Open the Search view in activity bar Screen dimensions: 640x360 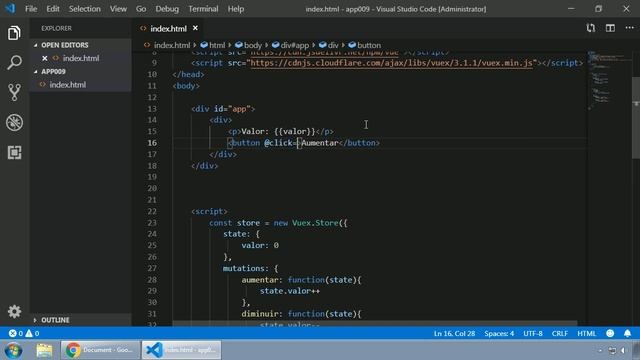14,63
